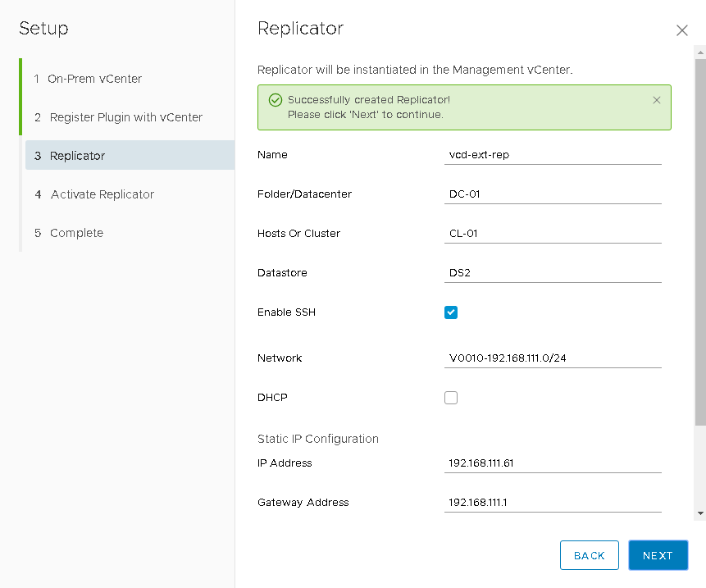The height and width of the screenshot is (588, 706).
Task: Click the Back button
Action: tap(589, 555)
